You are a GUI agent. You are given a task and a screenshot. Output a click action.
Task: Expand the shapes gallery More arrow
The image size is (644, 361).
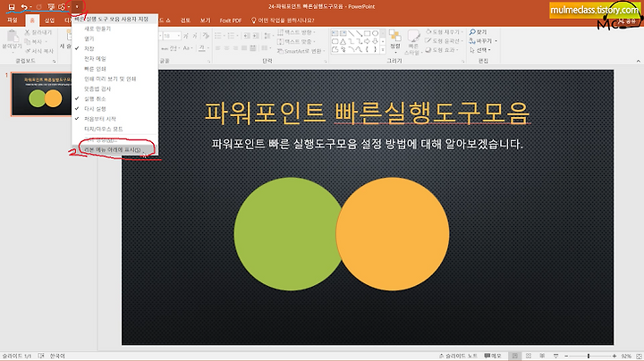(383, 50)
